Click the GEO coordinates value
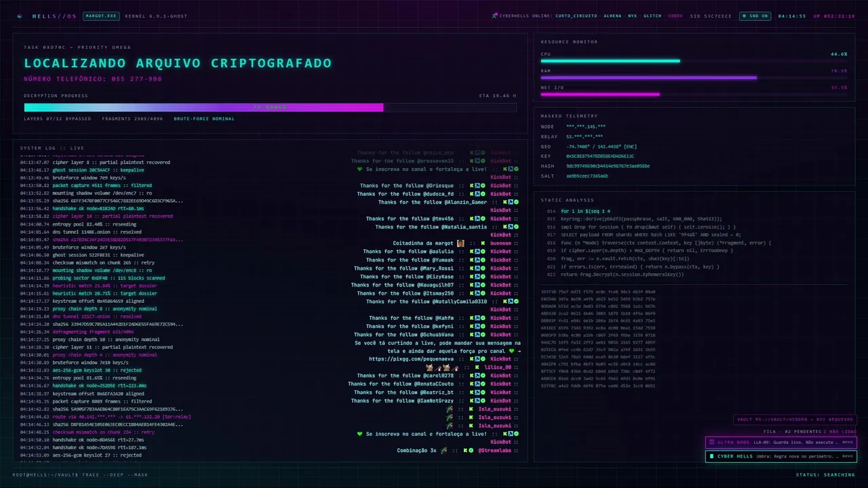This screenshot has height=488, width=868. tap(601, 146)
